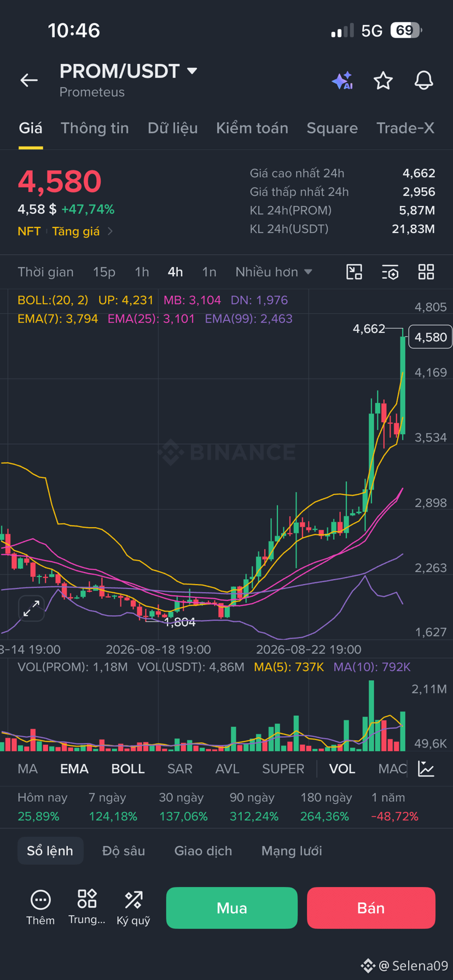Open price alert bell icon
This screenshot has width=453, height=980.
point(423,80)
